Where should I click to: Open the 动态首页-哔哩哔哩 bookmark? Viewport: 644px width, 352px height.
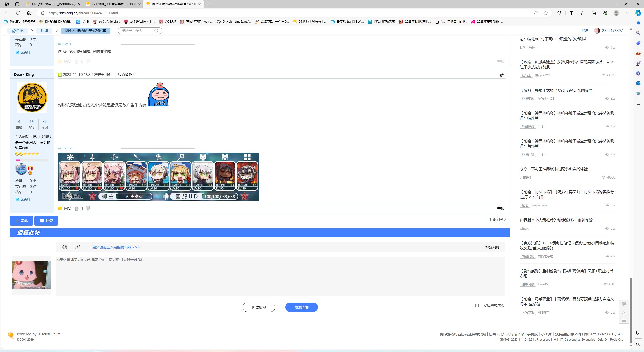19,22
